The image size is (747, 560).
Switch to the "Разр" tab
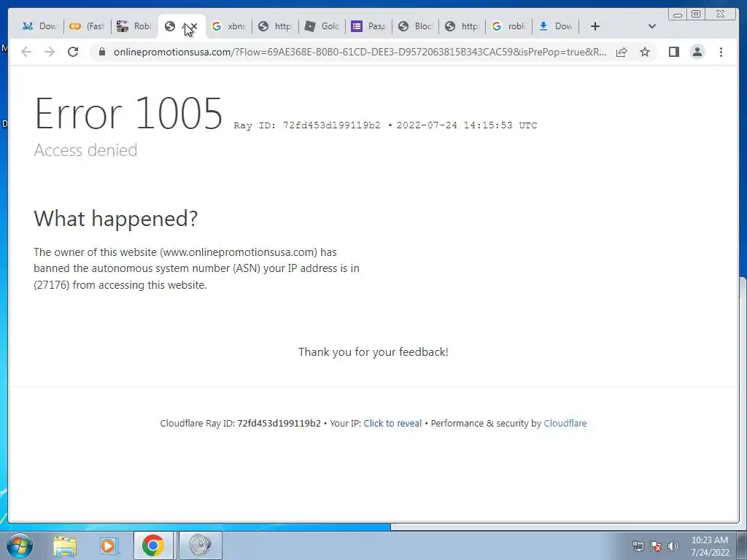(368, 26)
